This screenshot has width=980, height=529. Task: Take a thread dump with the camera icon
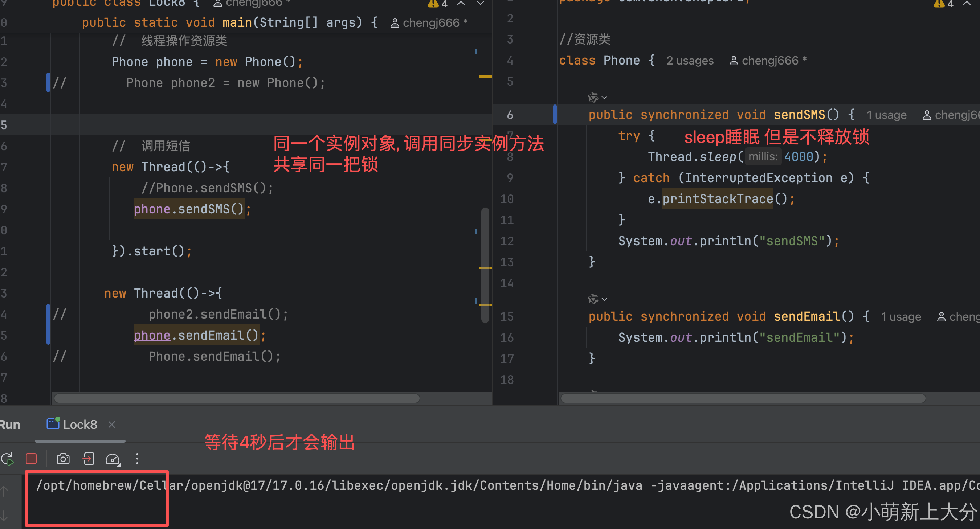(x=63, y=459)
